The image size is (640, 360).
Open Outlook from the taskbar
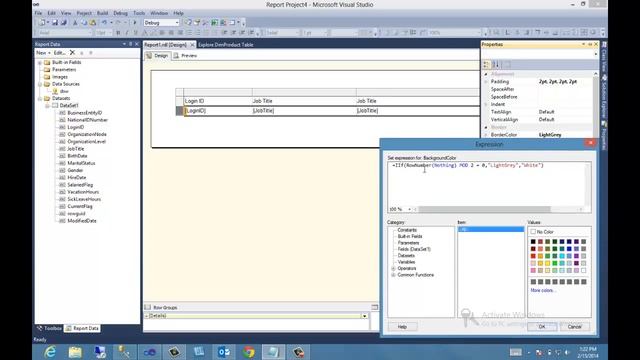click(x=224, y=352)
